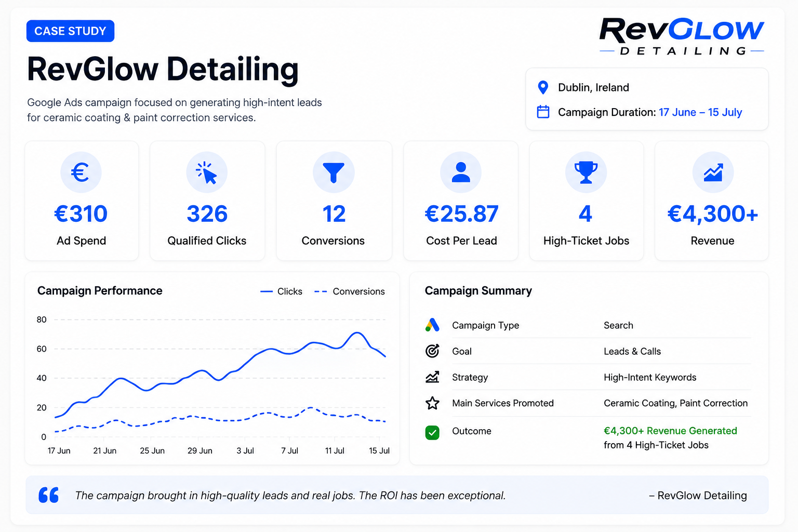This screenshot has width=798, height=532.
Task: Click the "11 Jul" chart axis label
Action: pyautogui.click(x=335, y=450)
